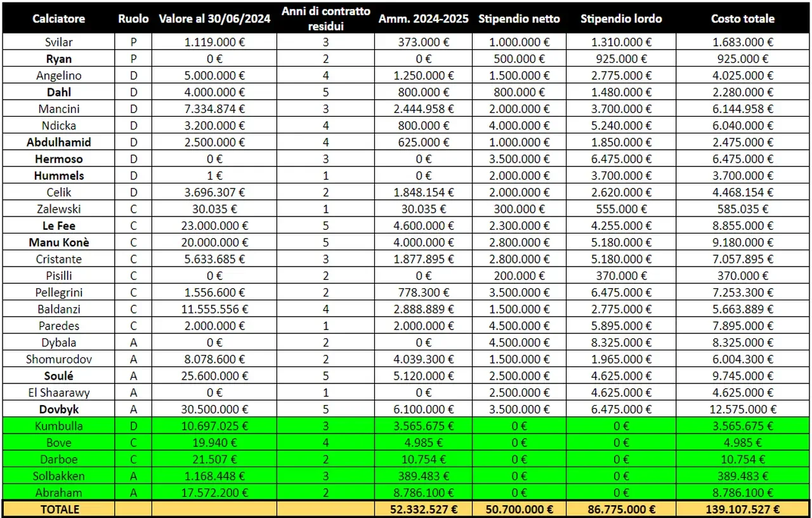This screenshot has width=812, height=518.
Task: Select Dybala's gross salary 8.325.000 € cell
Action: tap(614, 343)
